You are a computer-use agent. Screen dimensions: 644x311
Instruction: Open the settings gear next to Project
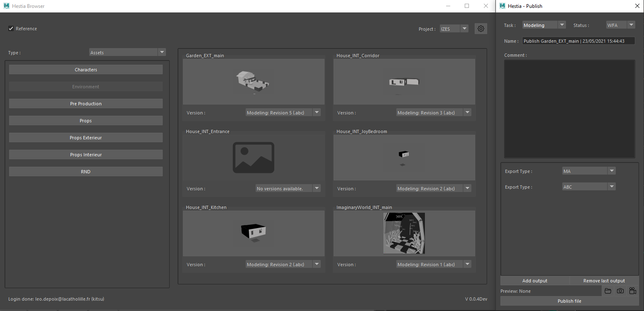pyautogui.click(x=481, y=29)
